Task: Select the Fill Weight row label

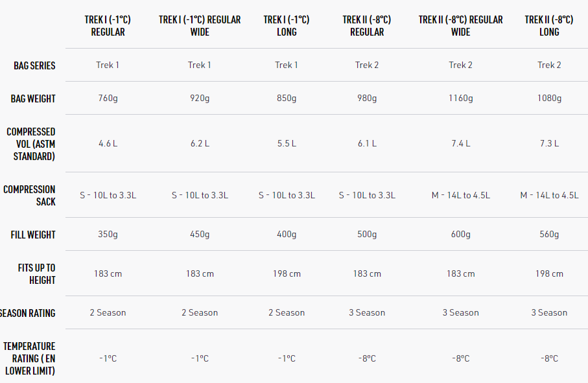Action: click(x=33, y=235)
